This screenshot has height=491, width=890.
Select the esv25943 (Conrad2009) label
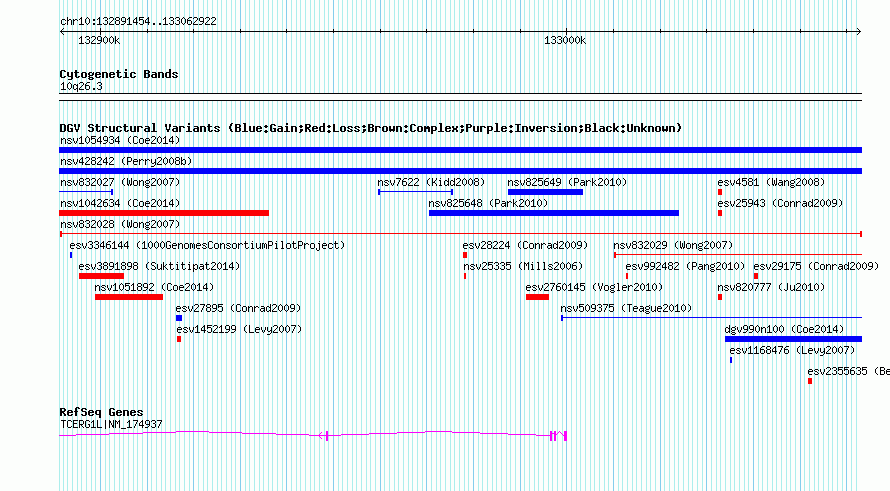(x=780, y=203)
